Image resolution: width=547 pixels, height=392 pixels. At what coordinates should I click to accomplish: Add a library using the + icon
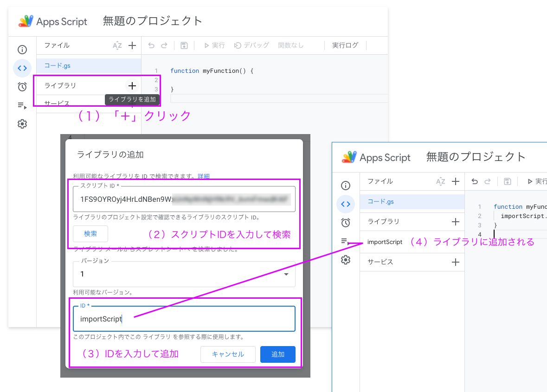click(132, 86)
